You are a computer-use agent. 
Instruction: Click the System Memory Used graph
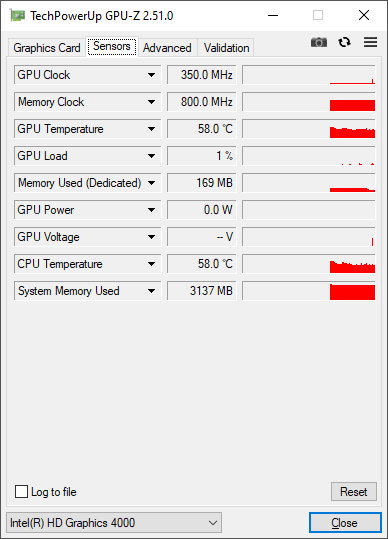[309, 291]
